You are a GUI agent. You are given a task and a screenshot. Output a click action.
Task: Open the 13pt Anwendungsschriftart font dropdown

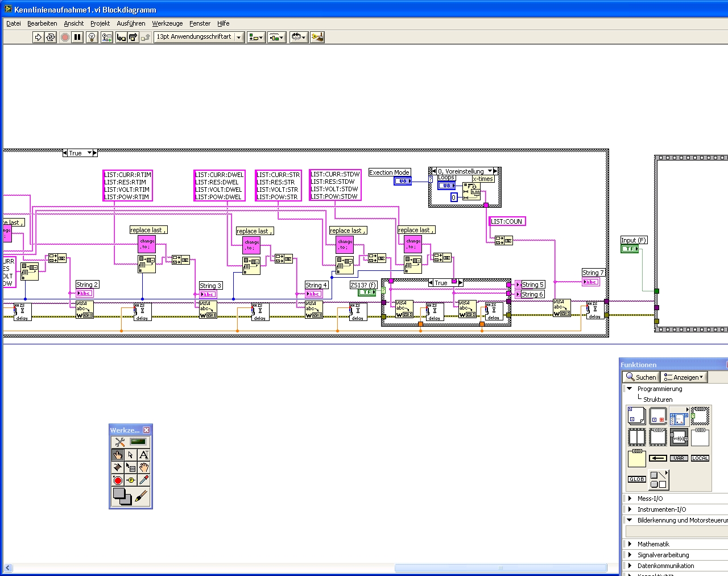tap(200, 37)
